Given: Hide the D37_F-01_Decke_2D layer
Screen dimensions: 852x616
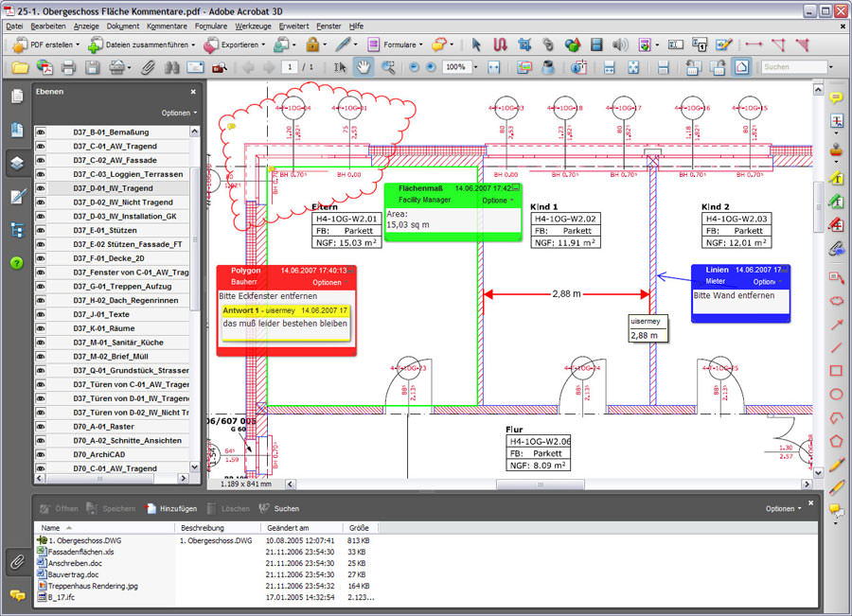Looking at the screenshot, I should tap(41, 258).
